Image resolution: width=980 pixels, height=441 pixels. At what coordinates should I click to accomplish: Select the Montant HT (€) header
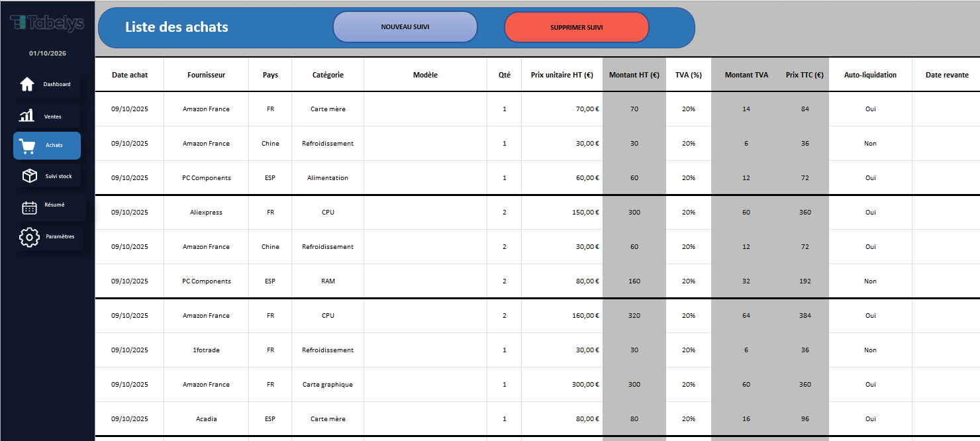coord(634,75)
